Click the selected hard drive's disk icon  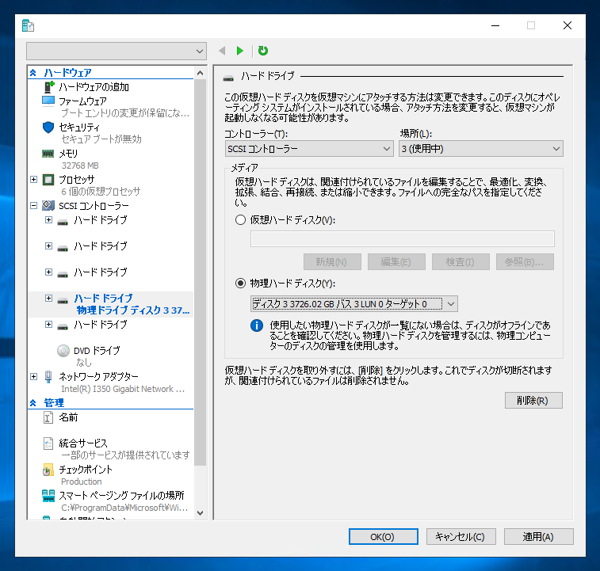[x=63, y=300]
